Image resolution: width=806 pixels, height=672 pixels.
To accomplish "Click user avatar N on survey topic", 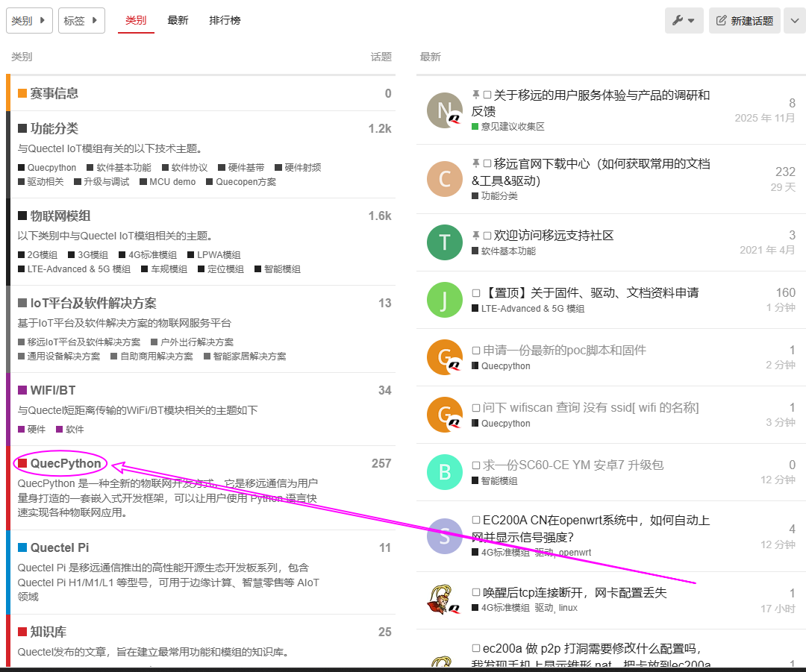I will (x=445, y=110).
